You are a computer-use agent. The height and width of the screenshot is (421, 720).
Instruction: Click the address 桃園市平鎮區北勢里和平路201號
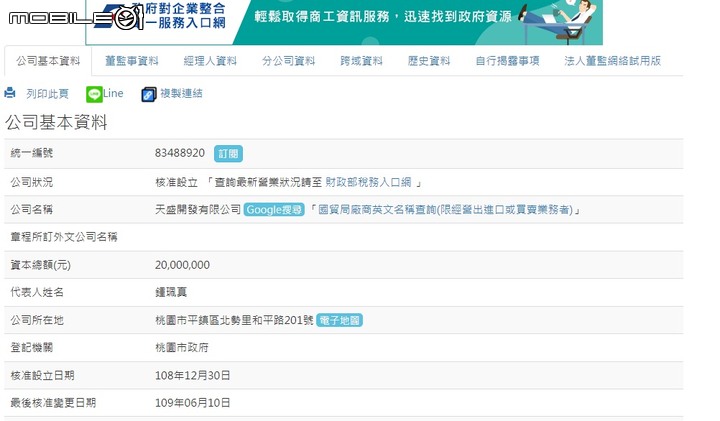[x=234, y=320]
